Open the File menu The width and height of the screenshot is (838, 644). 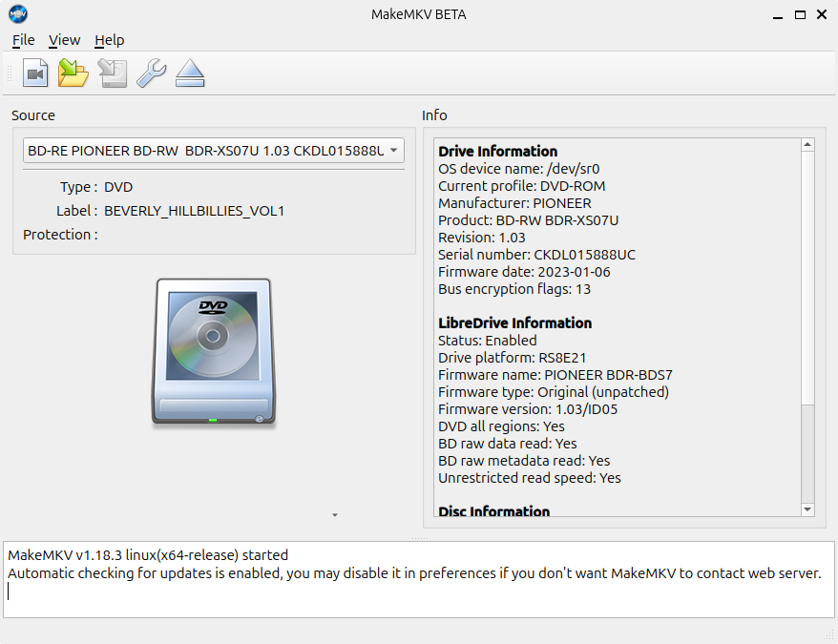coord(23,40)
